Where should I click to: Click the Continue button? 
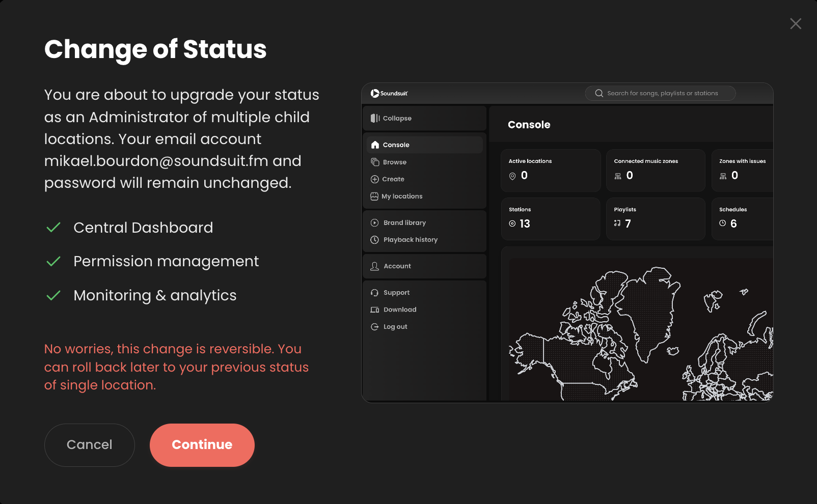pos(202,445)
